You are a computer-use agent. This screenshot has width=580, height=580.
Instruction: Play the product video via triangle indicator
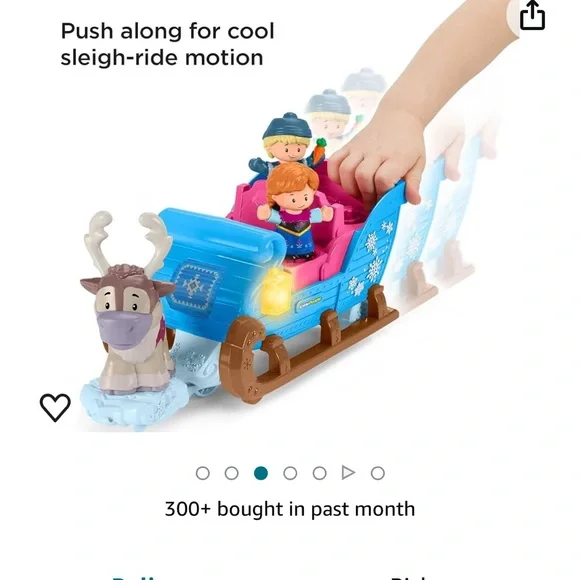tap(348, 473)
